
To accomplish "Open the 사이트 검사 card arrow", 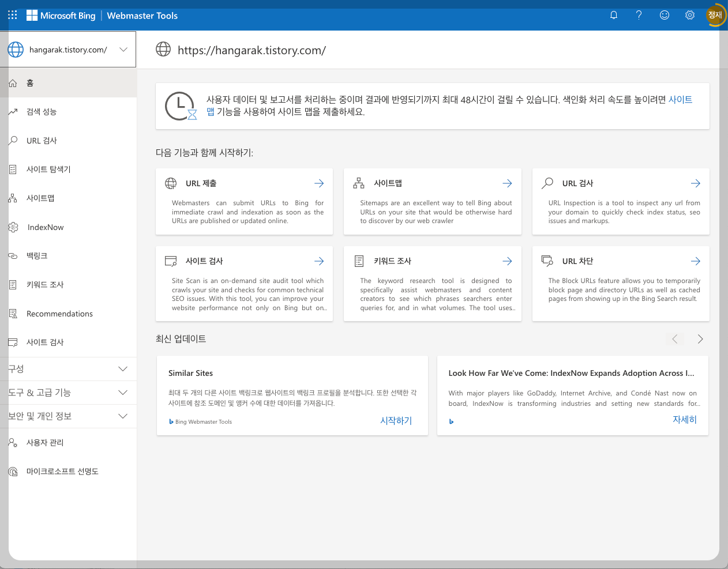I will (x=319, y=261).
